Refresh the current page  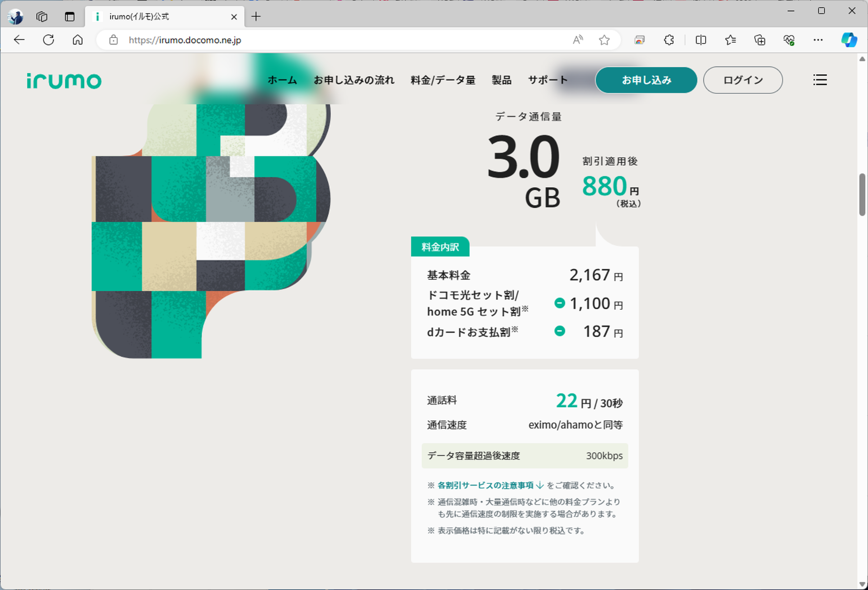pos(48,40)
